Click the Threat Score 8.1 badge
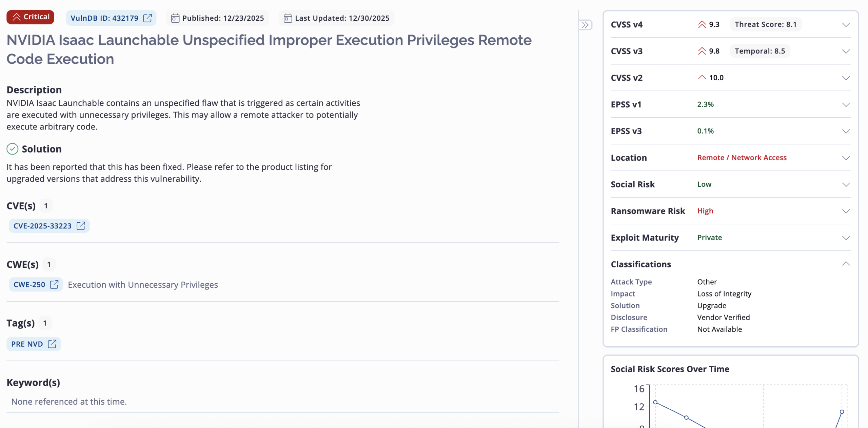This screenshot has height=428, width=868. [765, 24]
